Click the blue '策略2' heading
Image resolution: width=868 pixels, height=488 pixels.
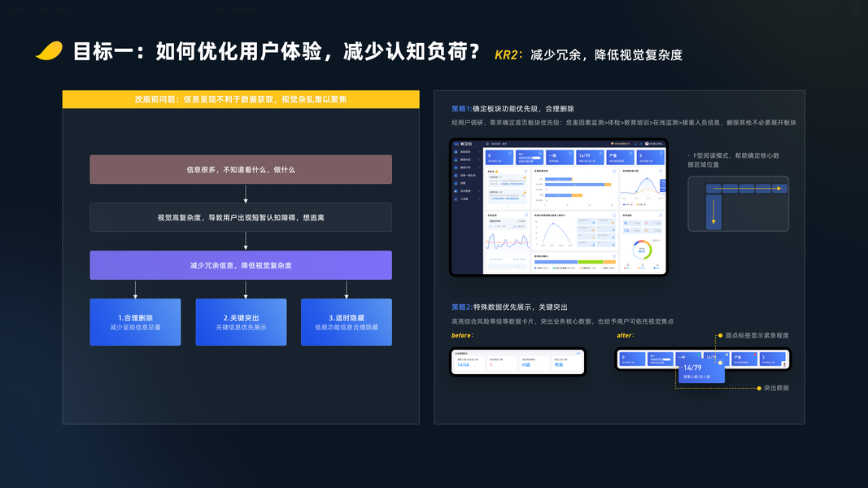462,307
